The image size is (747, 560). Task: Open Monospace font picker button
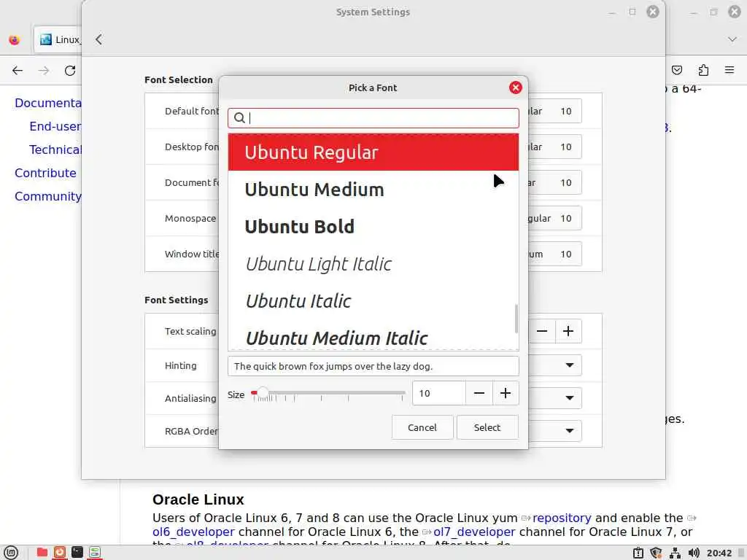[554, 218]
